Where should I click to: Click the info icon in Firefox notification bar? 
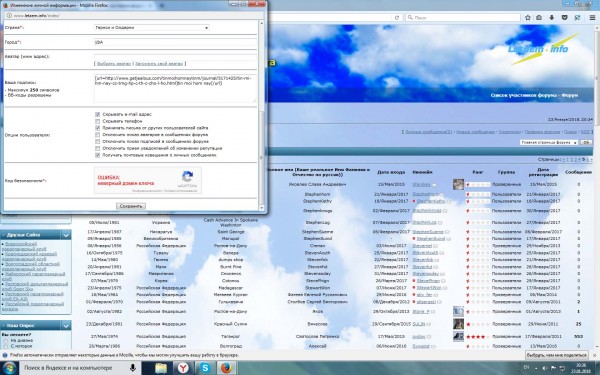[x=5, y=355]
